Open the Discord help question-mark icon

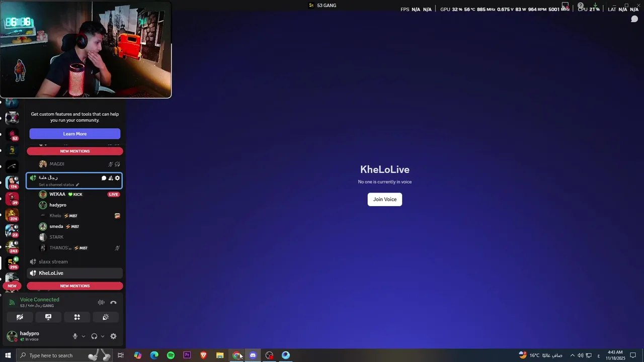pos(580,6)
